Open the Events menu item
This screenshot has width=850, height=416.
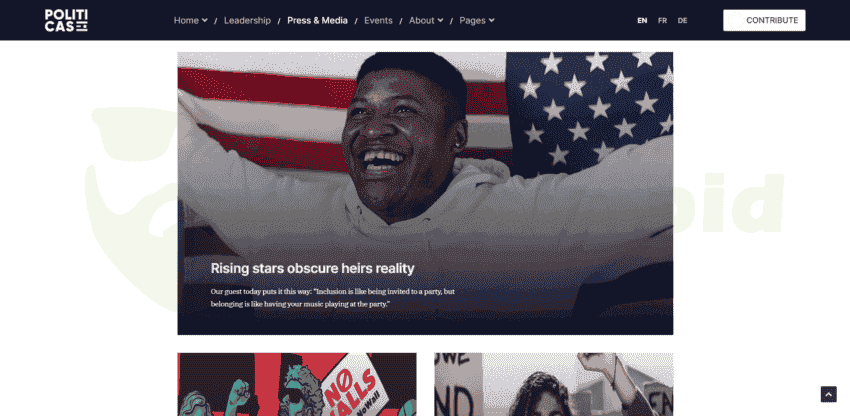click(378, 21)
